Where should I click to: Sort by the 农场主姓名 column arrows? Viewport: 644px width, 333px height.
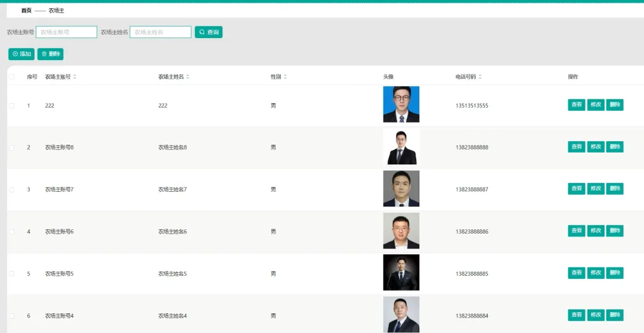tap(188, 77)
